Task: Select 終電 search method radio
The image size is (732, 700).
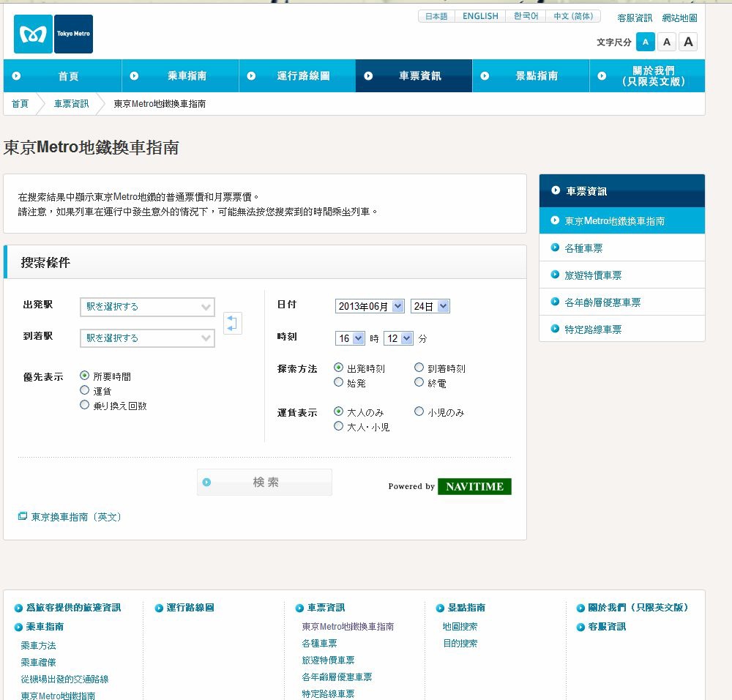Action: (x=419, y=382)
